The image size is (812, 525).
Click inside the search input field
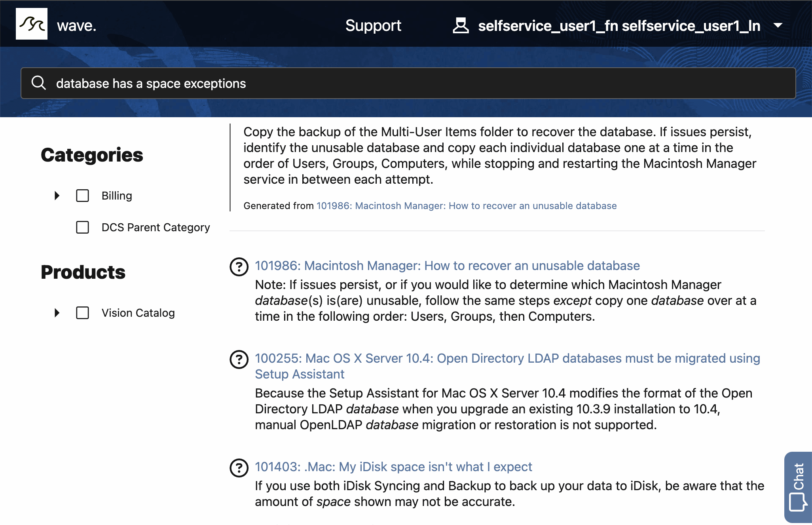pos(237,83)
